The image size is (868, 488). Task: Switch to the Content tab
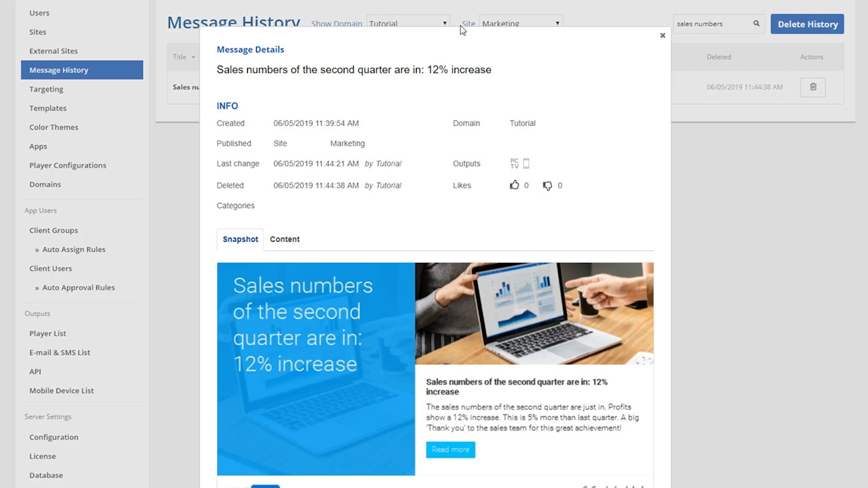284,239
